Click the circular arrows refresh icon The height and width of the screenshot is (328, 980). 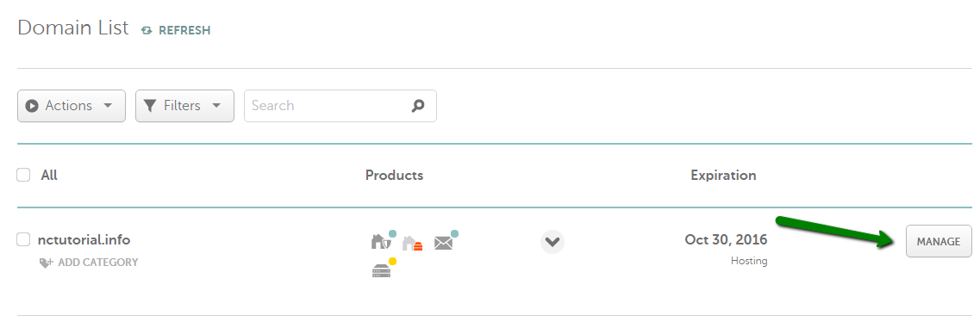147,30
